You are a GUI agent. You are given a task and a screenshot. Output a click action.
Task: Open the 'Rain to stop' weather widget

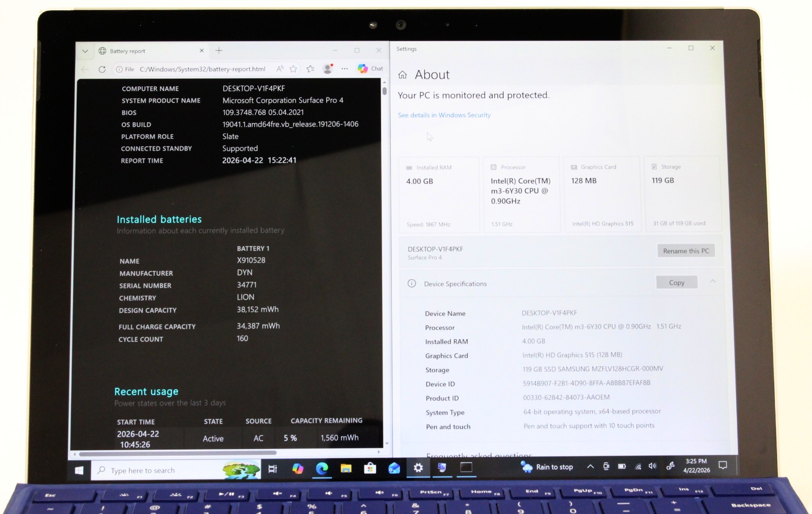pos(547,467)
